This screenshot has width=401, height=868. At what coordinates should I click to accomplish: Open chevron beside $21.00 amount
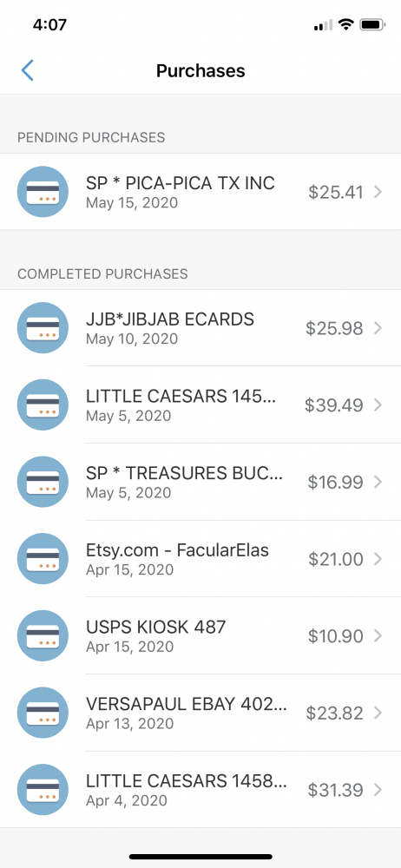(378, 559)
